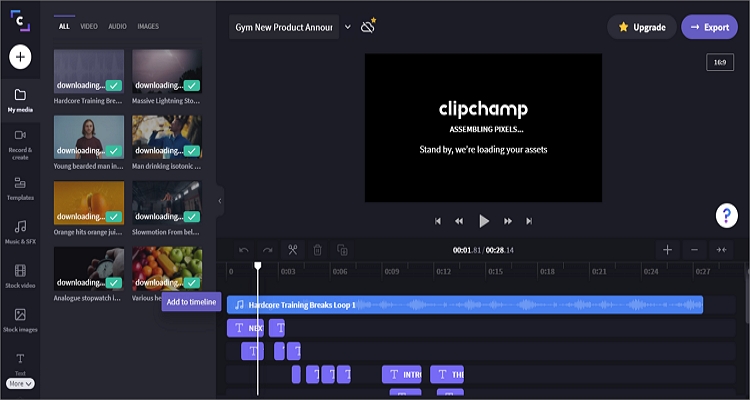
Task: Fit the timeline to screen
Action: pyautogui.click(x=722, y=250)
